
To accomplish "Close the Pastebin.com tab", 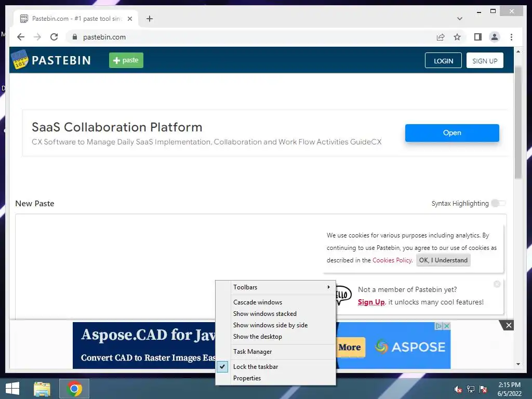I will tap(129, 19).
